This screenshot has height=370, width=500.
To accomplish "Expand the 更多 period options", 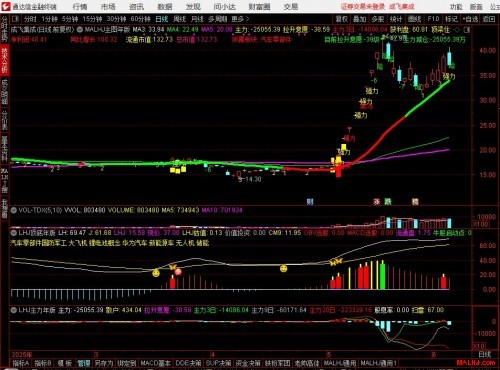I will [x=240, y=19].
